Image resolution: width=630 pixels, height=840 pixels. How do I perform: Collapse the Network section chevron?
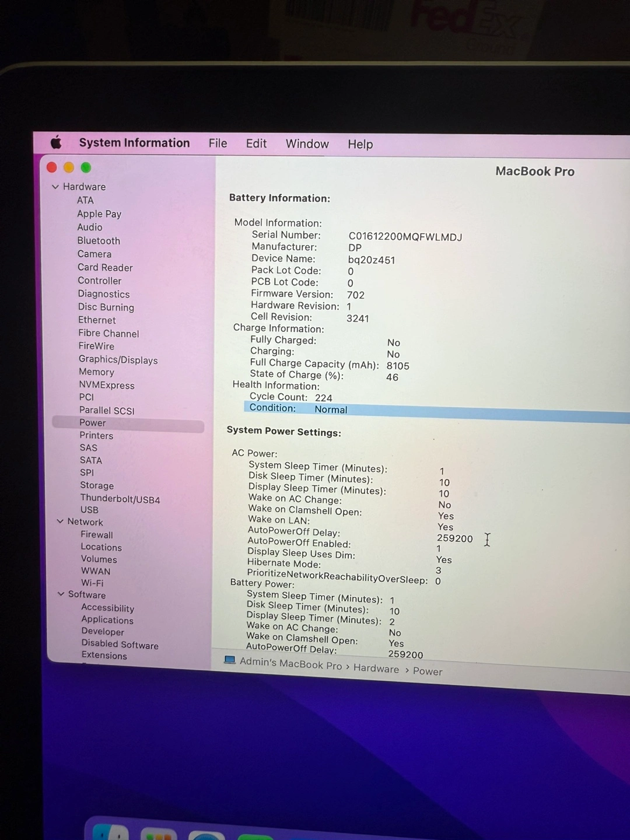click(x=60, y=521)
